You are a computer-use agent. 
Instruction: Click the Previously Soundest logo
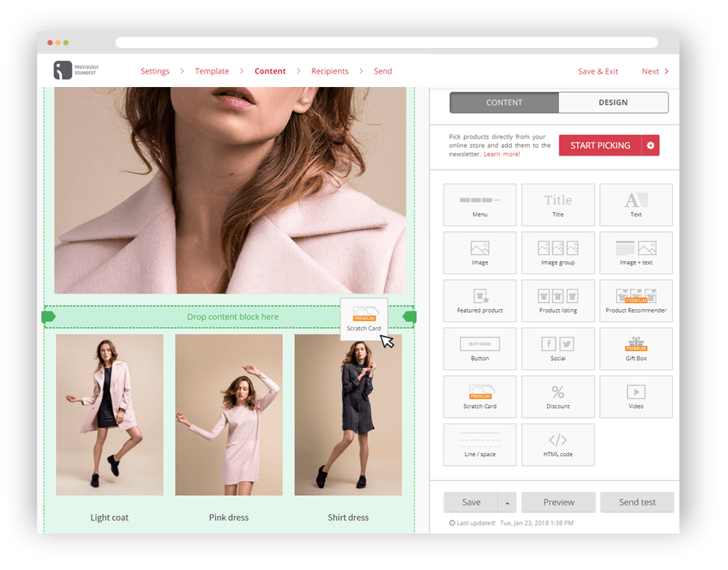pyautogui.click(x=76, y=70)
